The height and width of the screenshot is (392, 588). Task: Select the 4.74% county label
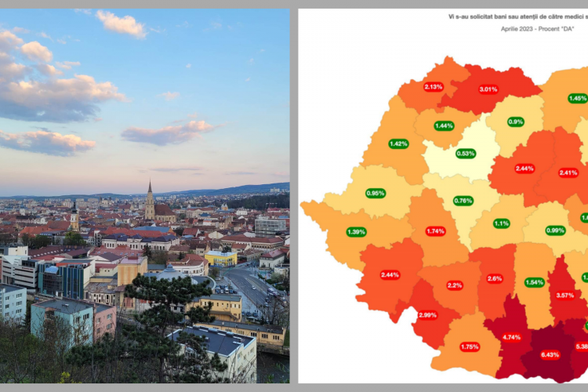point(512,337)
